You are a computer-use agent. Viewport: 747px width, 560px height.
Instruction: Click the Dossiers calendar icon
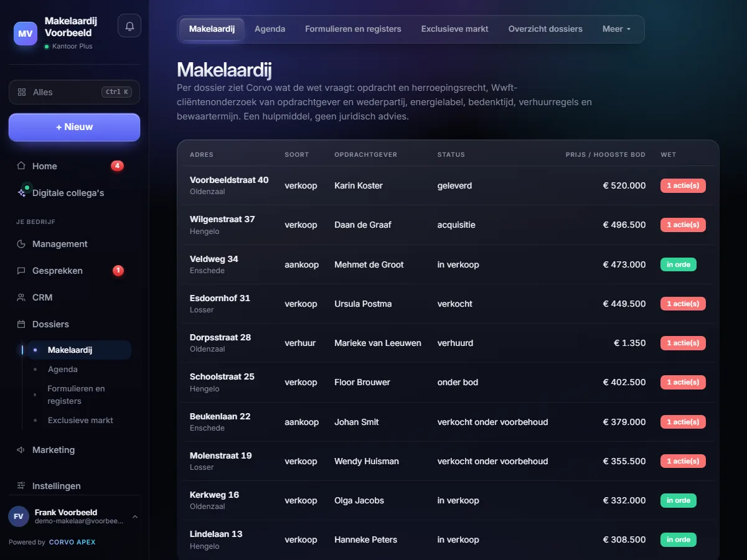point(21,324)
